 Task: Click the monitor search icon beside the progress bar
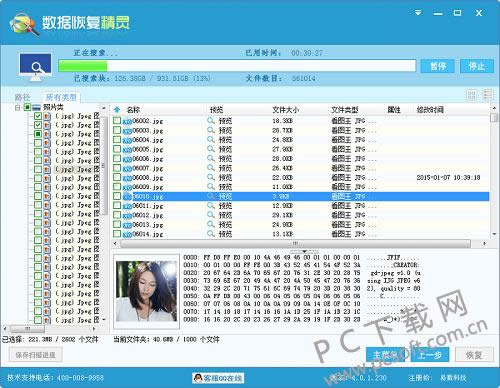(35, 67)
